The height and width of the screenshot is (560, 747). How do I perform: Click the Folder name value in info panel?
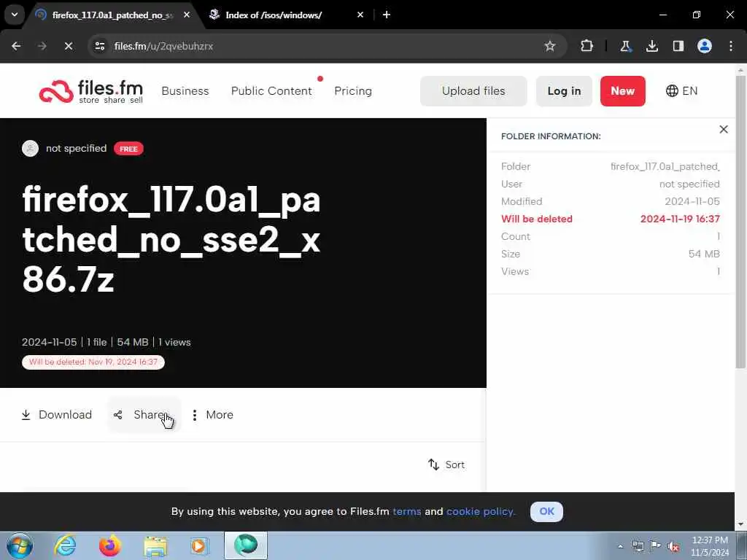665,167
